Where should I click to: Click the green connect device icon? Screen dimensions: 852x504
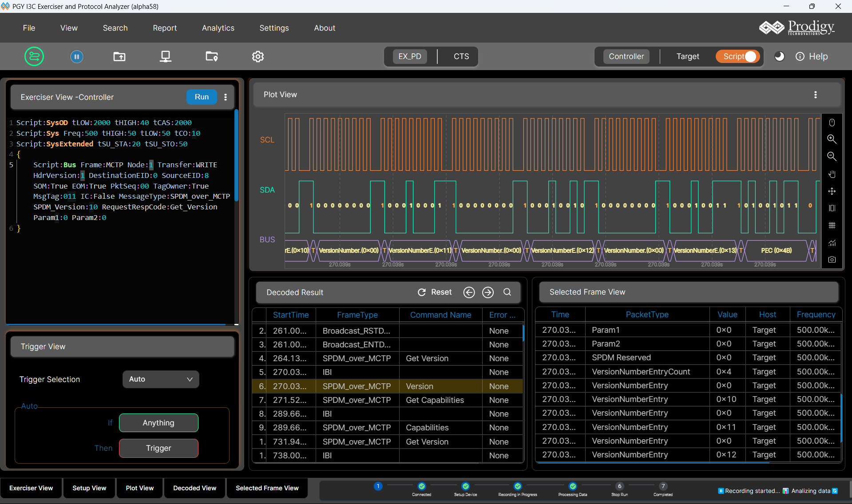34,56
